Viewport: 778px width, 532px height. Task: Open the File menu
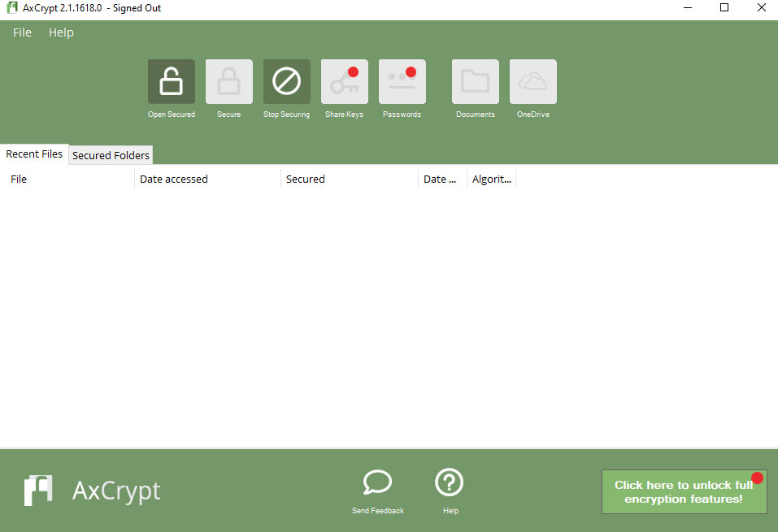point(22,32)
